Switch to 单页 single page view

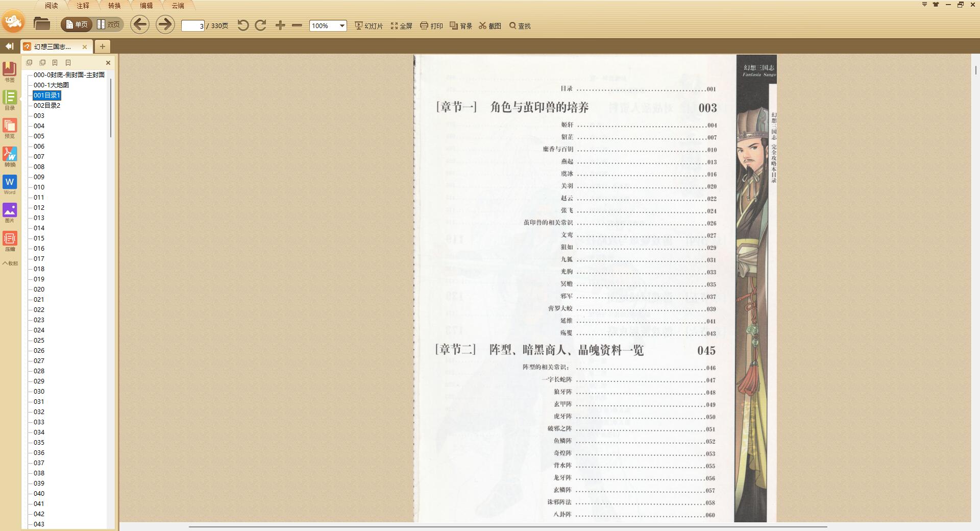coord(77,25)
